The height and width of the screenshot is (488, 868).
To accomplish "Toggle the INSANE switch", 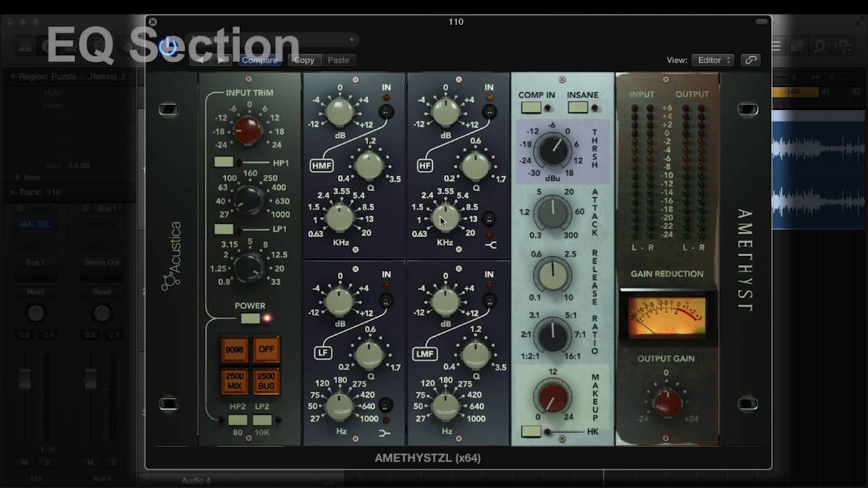I will (578, 107).
